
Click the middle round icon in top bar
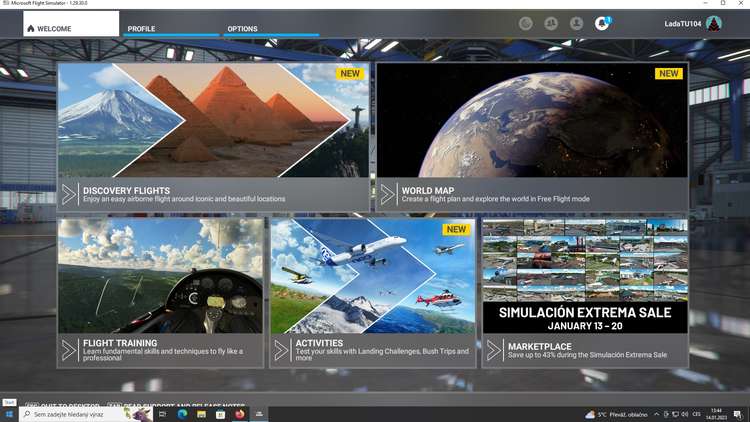click(x=551, y=23)
